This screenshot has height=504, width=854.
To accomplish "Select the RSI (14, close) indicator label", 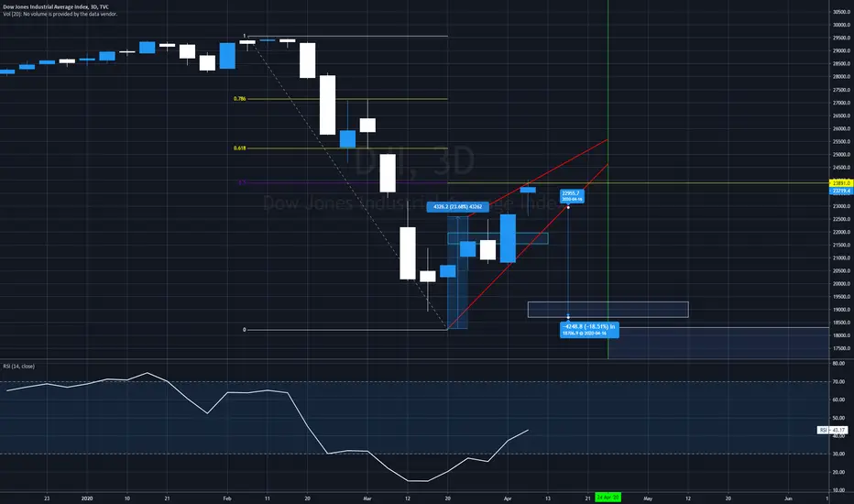I will (19, 367).
